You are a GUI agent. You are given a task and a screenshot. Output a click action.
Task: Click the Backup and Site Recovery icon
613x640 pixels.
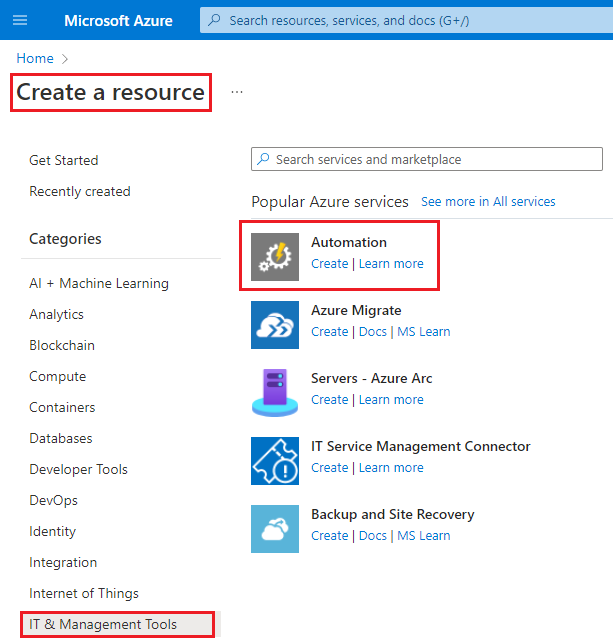point(275,529)
